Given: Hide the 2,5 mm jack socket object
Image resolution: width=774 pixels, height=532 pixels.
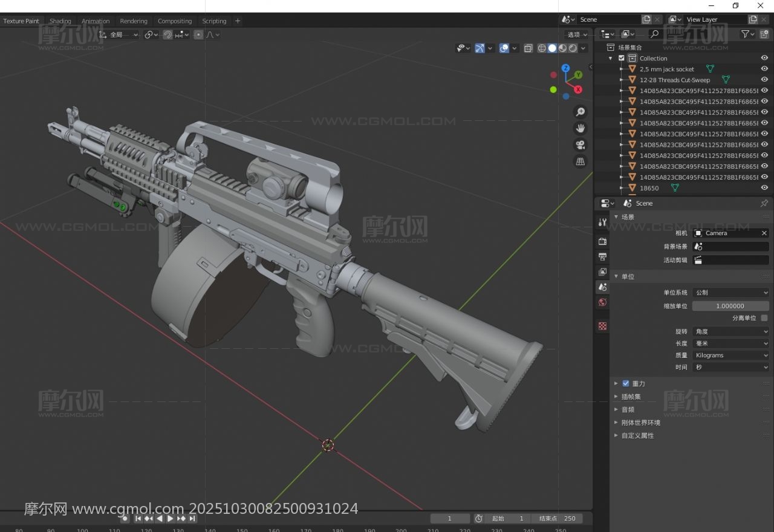Looking at the screenshot, I should pos(764,69).
